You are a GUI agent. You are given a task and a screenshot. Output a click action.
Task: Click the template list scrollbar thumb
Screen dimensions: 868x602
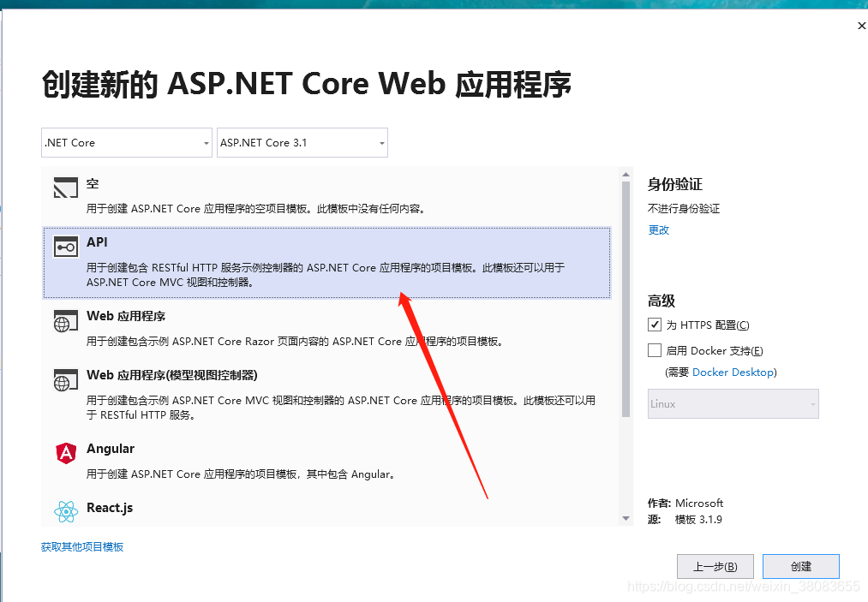click(x=626, y=300)
